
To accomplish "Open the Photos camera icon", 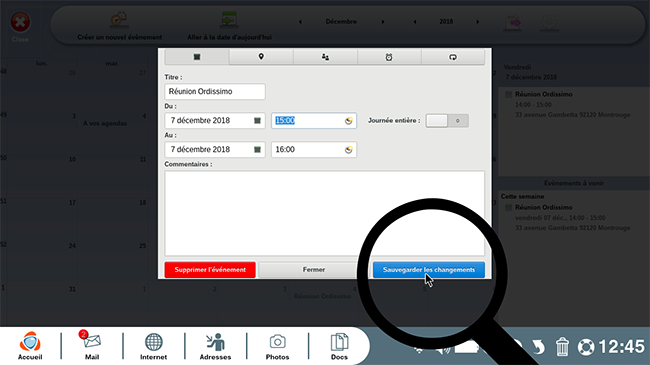I will coord(277,346).
